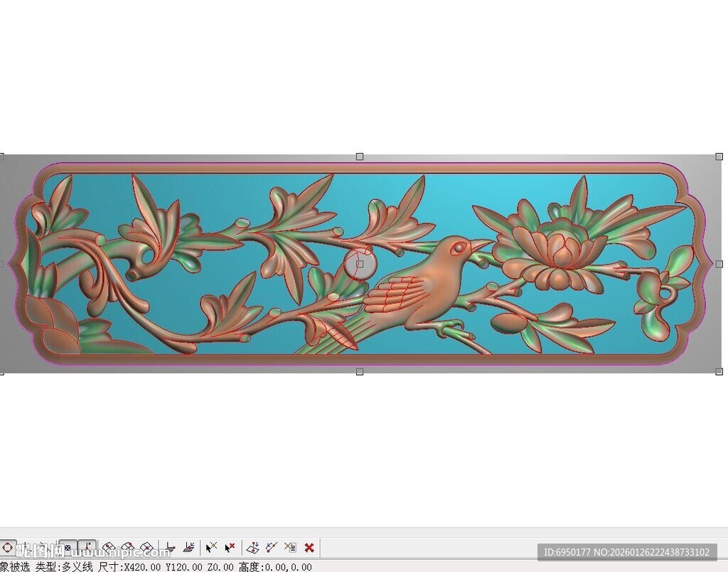Screen dimensions: 728x572
Task: Click the center pivot handle on gray circle
Action: [360, 264]
